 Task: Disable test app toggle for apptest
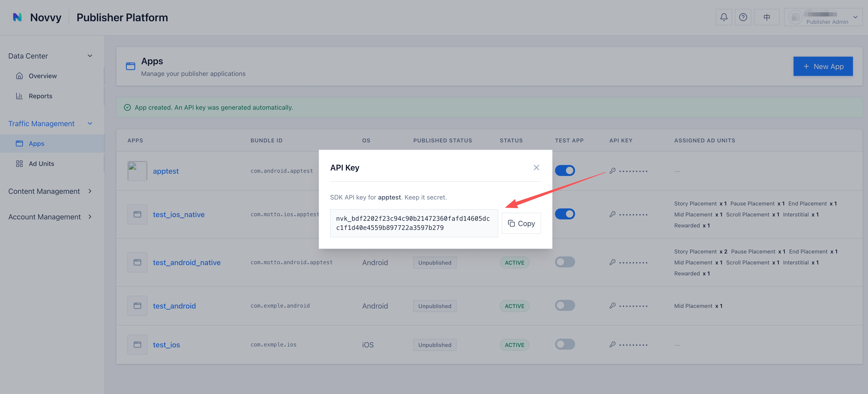(x=565, y=171)
